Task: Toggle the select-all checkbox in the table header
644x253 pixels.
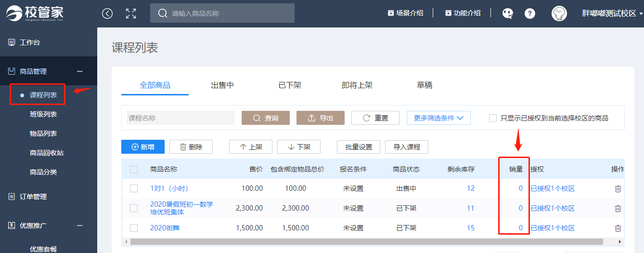Action: 134,169
